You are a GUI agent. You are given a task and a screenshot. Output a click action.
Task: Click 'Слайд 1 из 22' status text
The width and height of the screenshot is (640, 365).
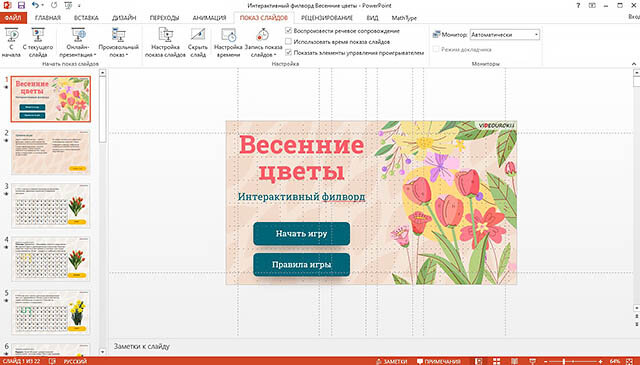[x=22, y=361]
